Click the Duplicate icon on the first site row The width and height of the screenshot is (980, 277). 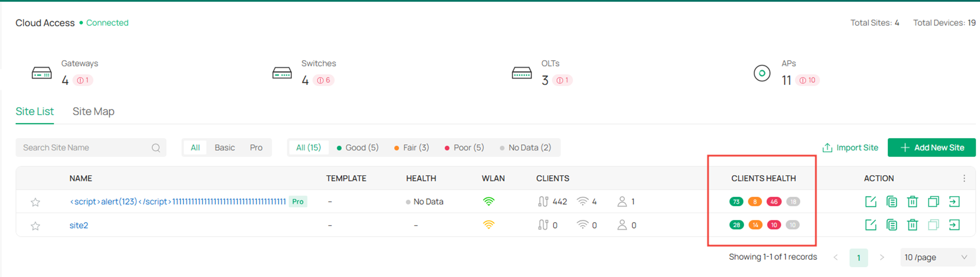point(934,201)
